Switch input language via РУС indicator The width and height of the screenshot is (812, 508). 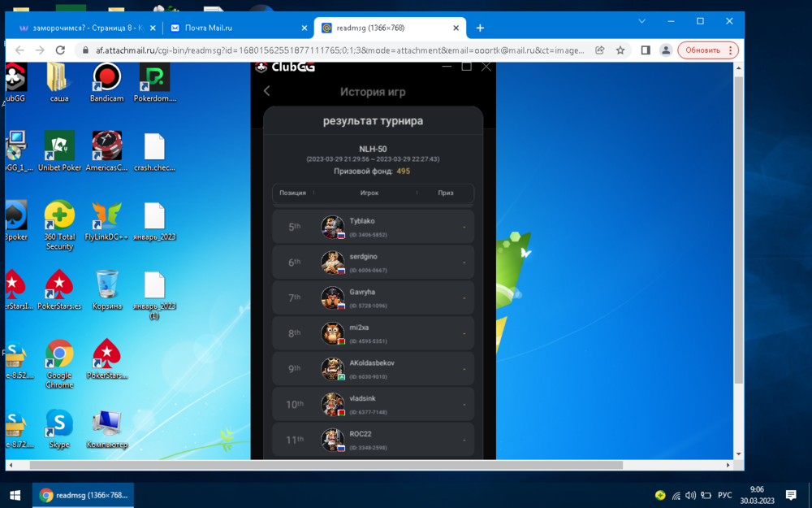click(x=724, y=495)
